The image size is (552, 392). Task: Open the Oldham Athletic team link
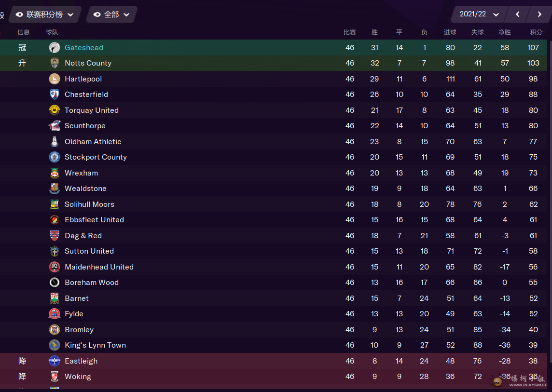93,142
